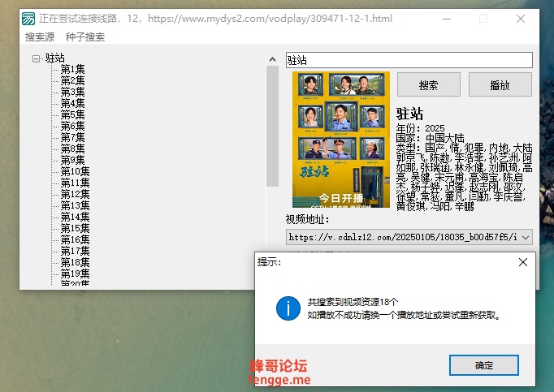Select episode 第19集
This screenshot has height=392, width=554.
75,274
